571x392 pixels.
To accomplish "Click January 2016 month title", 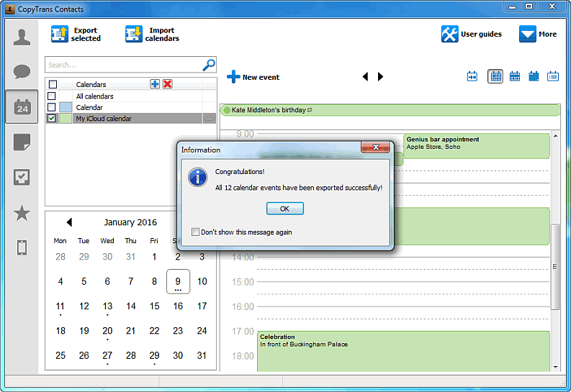I will point(130,222).
